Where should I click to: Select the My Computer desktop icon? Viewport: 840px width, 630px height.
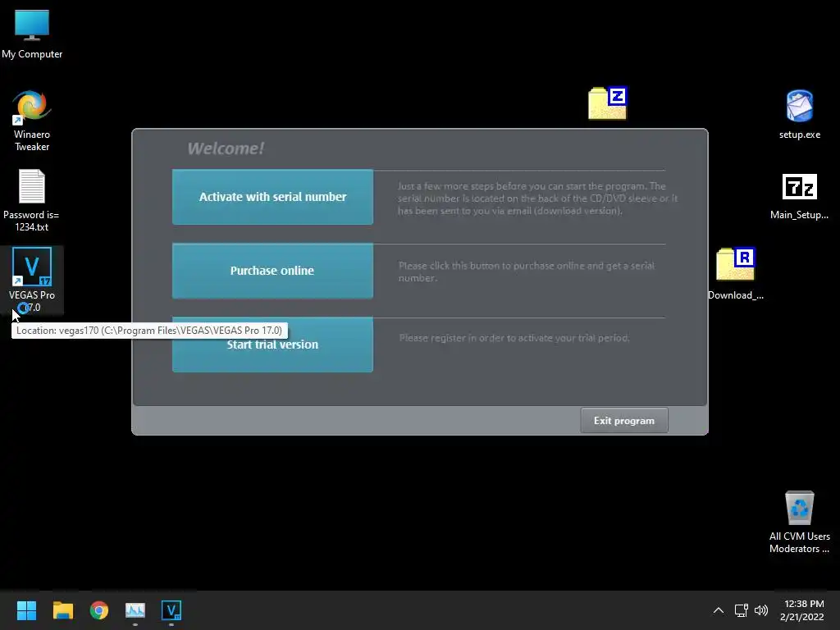coord(32,34)
